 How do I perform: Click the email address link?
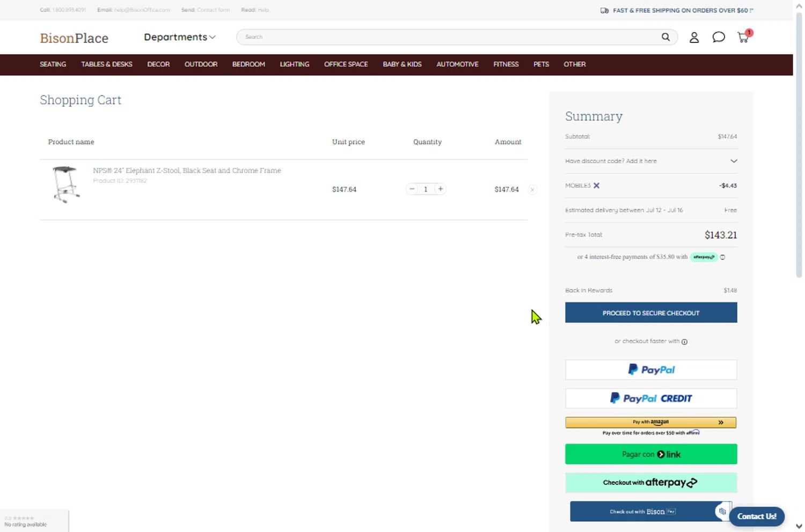click(142, 10)
